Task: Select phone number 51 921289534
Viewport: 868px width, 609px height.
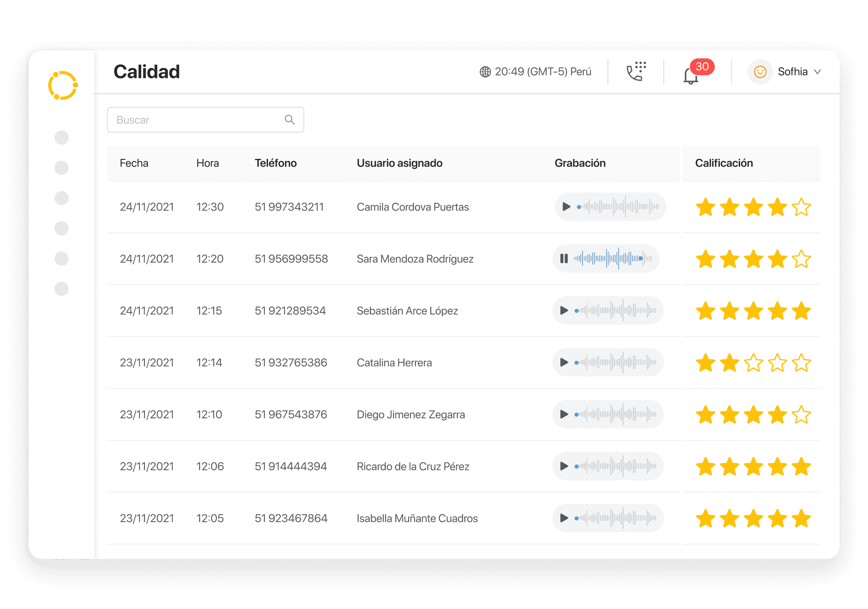Action: pyautogui.click(x=290, y=311)
